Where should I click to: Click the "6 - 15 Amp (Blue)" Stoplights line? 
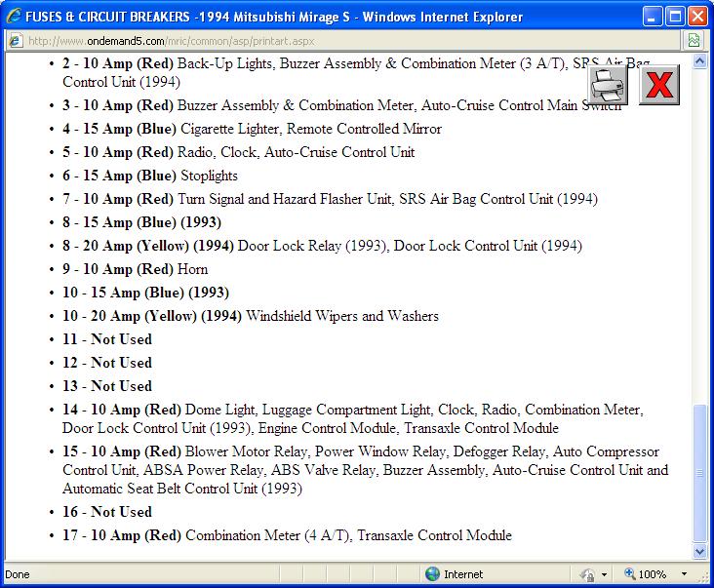click(150, 176)
